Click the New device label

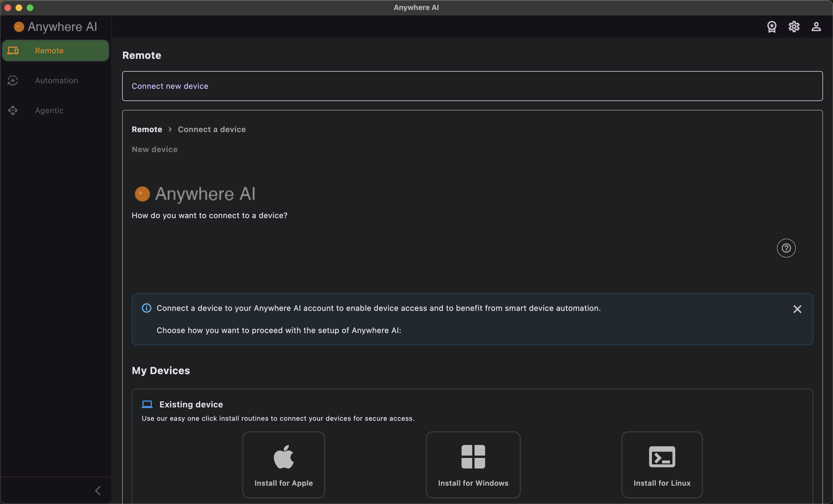click(x=154, y=149)
